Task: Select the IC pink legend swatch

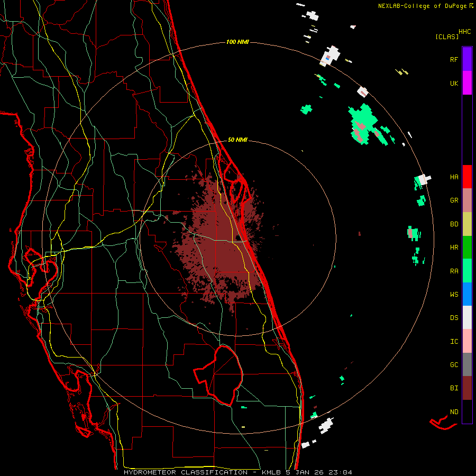Action: [467, 341]
